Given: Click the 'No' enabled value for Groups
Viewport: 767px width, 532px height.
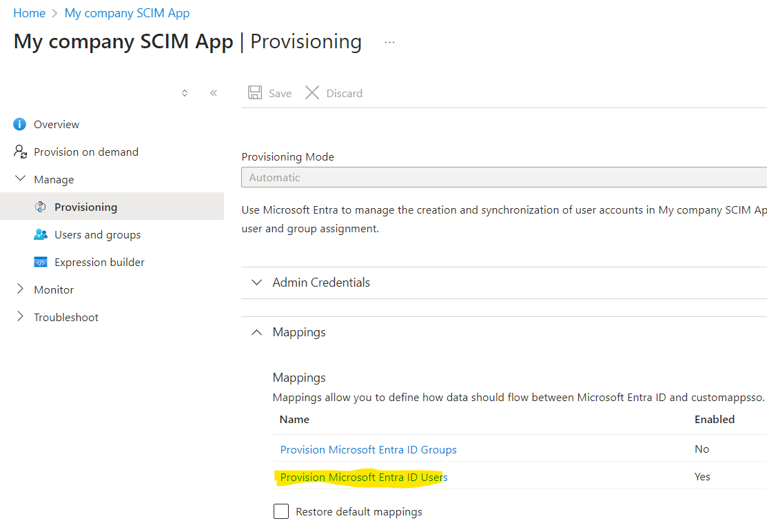Looking at the screenshot, I should coord(702,449).
